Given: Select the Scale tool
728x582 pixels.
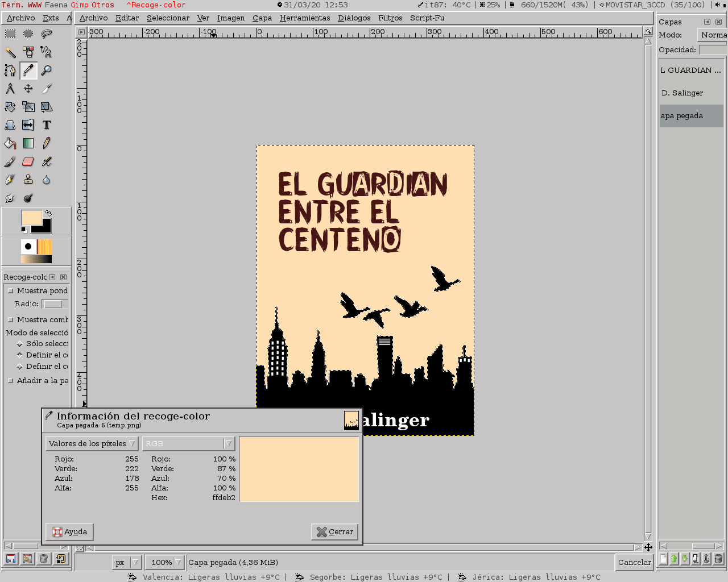Looking at the screenshot, I should tap(28, 107).
